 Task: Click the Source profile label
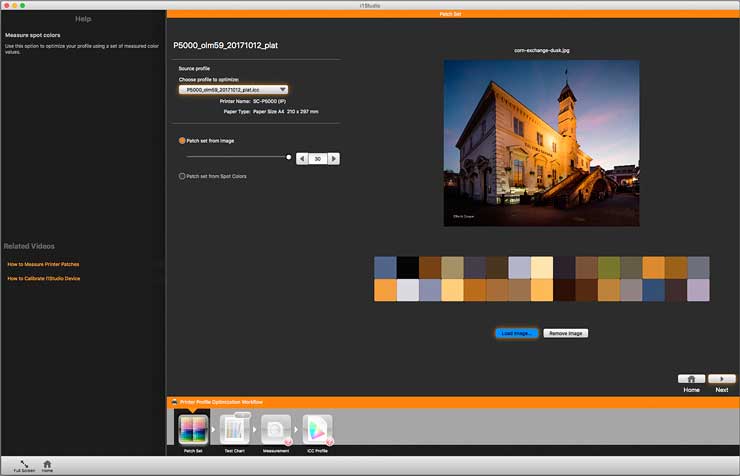(x=194, y=68)
